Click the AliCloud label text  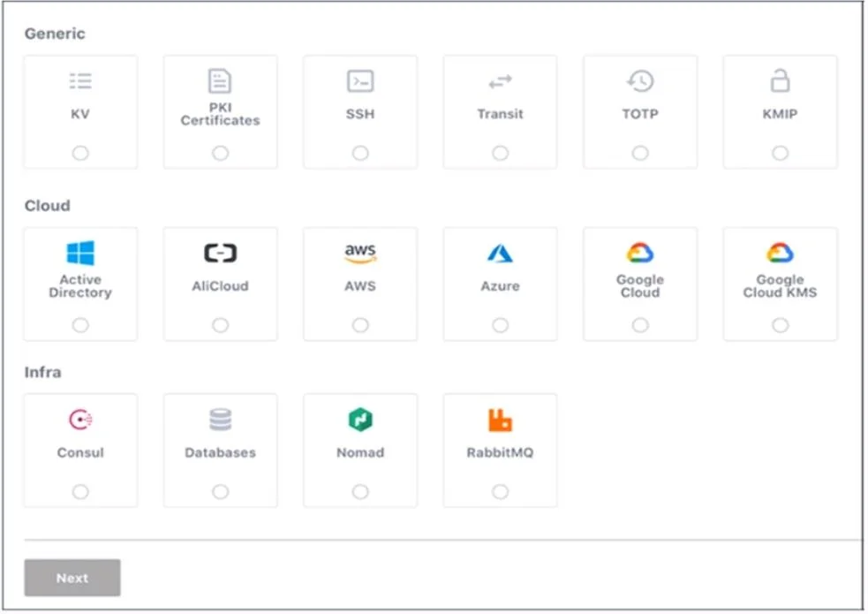click(x=221, y=286)
